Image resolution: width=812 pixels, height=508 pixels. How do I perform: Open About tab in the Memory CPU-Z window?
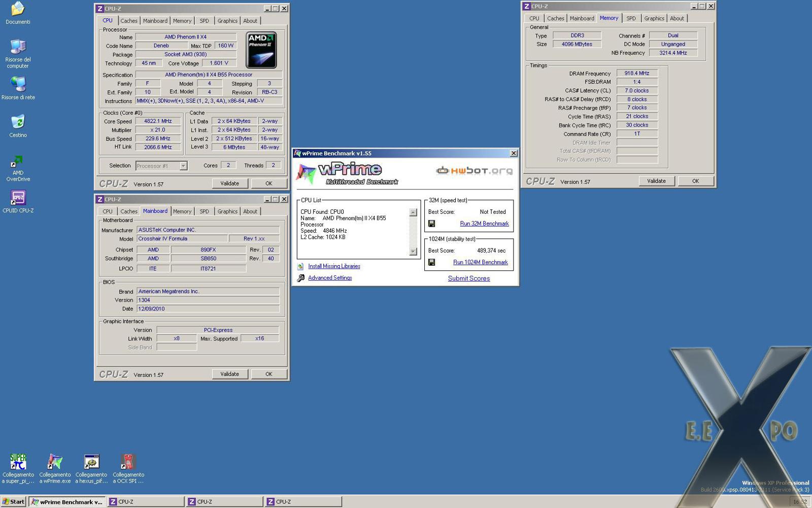click(x=677, y=18)
